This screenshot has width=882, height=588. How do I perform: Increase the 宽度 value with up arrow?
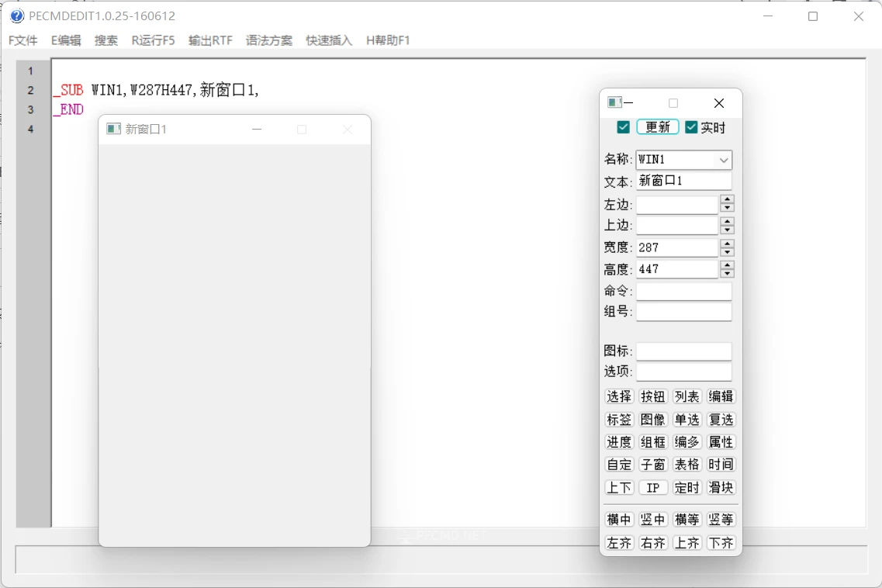point(728,243)
